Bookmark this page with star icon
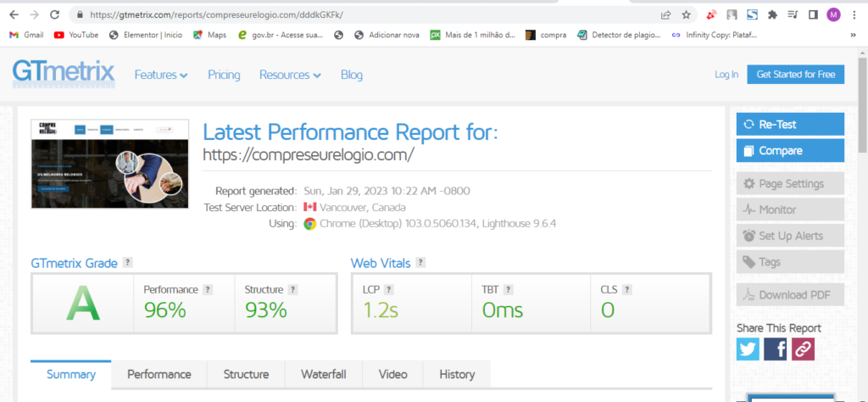 686,14
